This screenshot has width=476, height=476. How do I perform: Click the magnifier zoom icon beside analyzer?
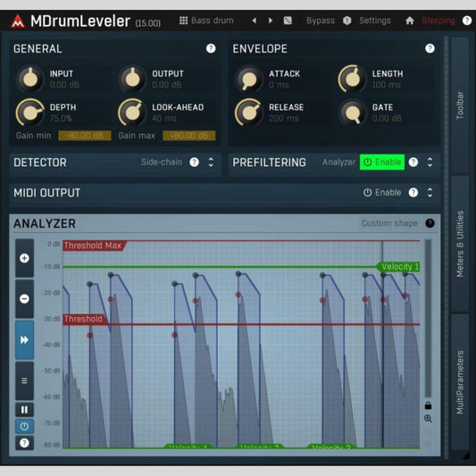428,419
